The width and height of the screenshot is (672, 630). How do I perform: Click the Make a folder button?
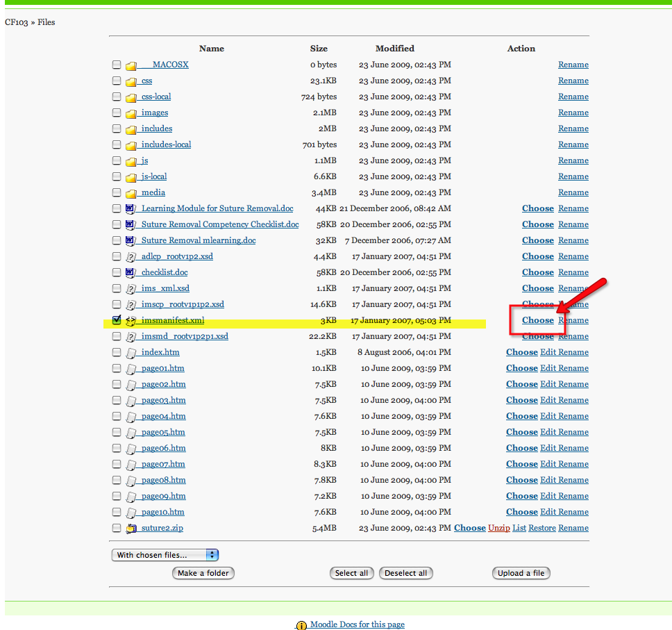203,573
